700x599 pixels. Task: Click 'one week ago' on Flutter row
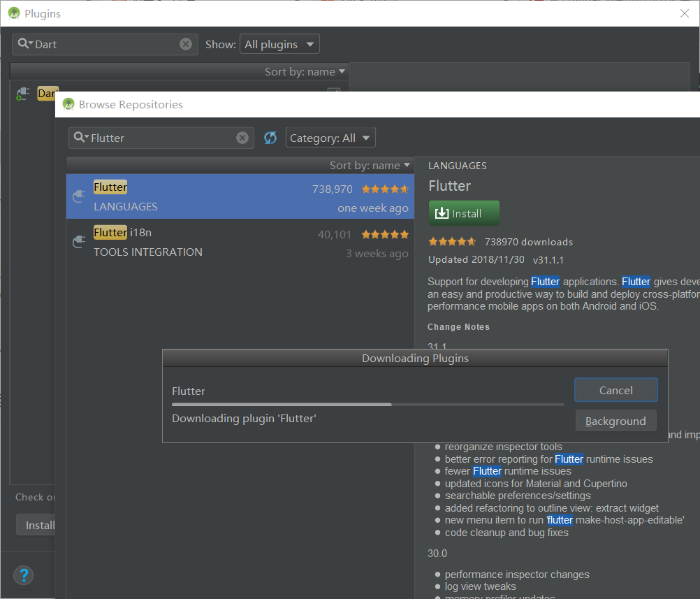[x=373, y=208]
